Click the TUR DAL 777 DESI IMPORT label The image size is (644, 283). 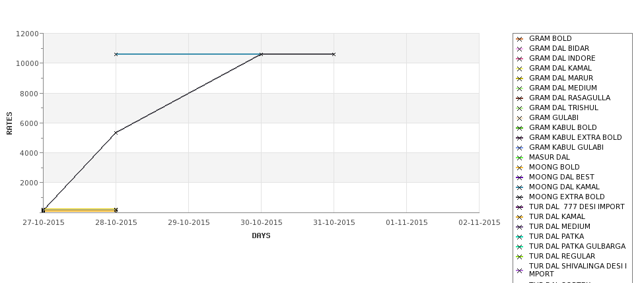pos(577,206)
